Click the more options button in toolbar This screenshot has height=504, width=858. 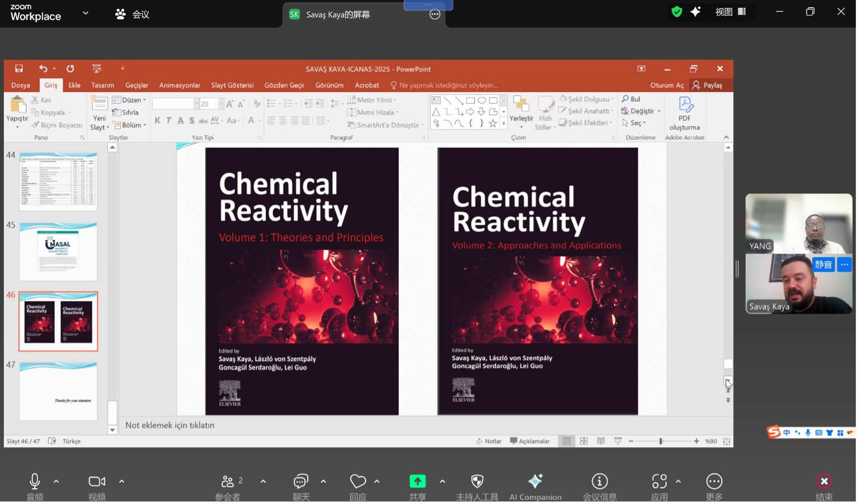[x=715, y=482]
